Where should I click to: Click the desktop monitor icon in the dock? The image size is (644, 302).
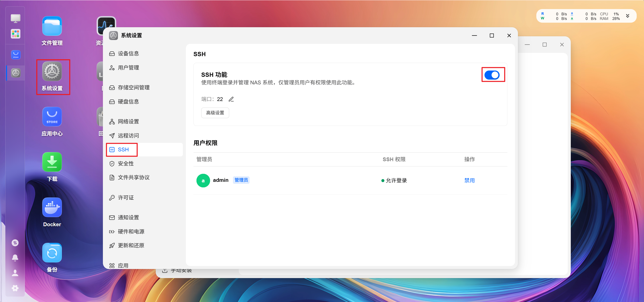pyautogui.click(x=16, y=18)
